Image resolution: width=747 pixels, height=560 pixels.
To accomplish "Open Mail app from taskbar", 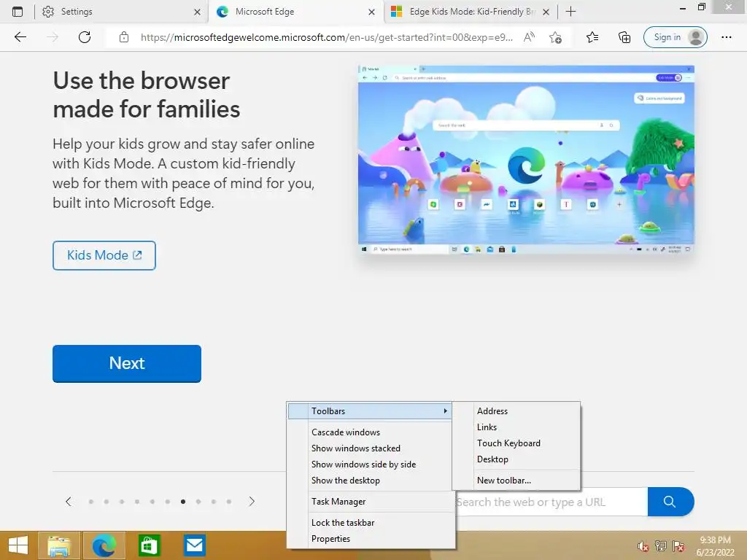I will coord(194,545).
